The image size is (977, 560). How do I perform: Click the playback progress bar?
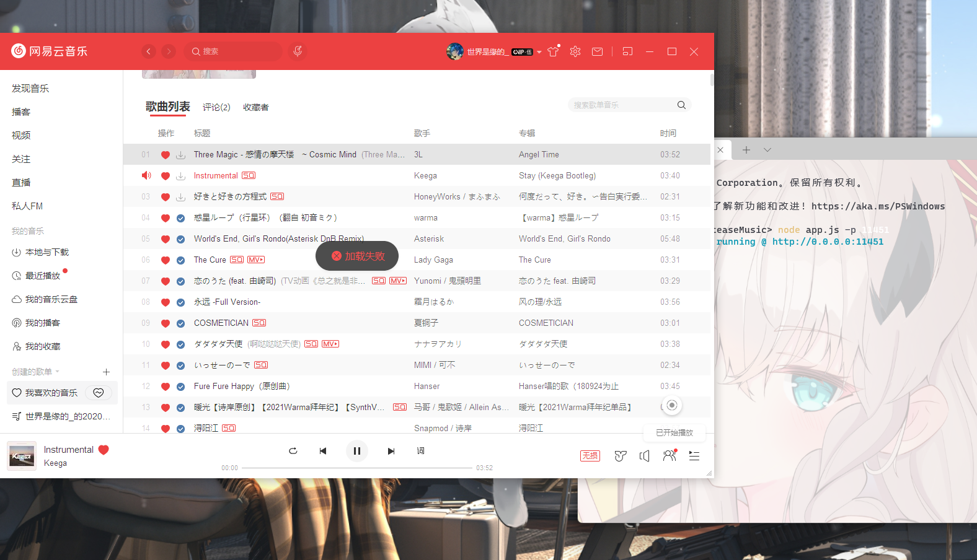(x=357, y=468)
